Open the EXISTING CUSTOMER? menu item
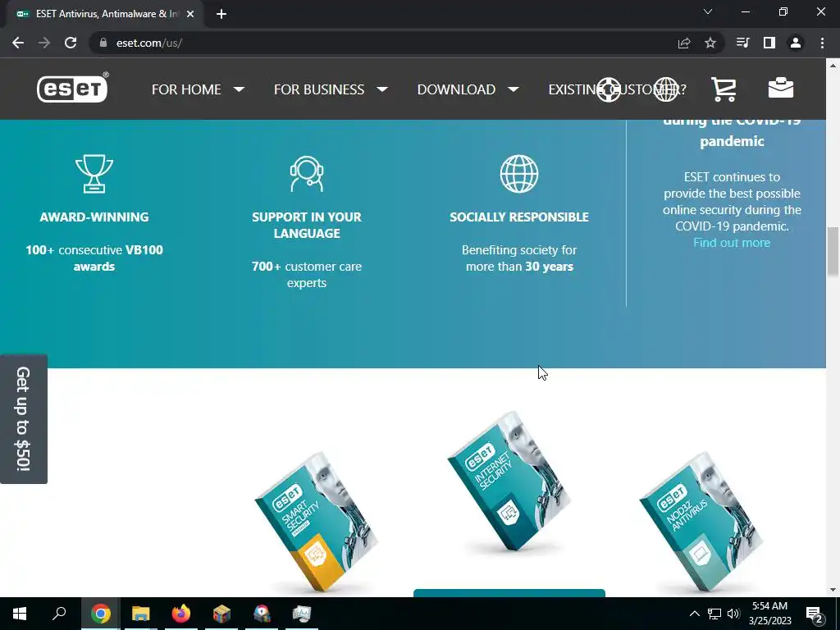 pos(617,89)
